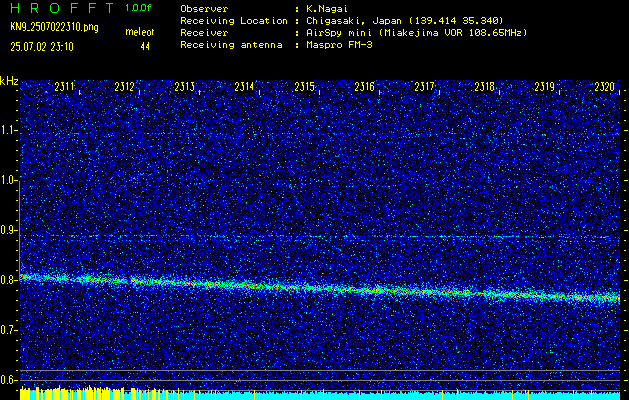The width and height of the screenshot is (629, 400).
Task: Click the file name KN9_2507022310.png
Action: [x=54, y=27]
